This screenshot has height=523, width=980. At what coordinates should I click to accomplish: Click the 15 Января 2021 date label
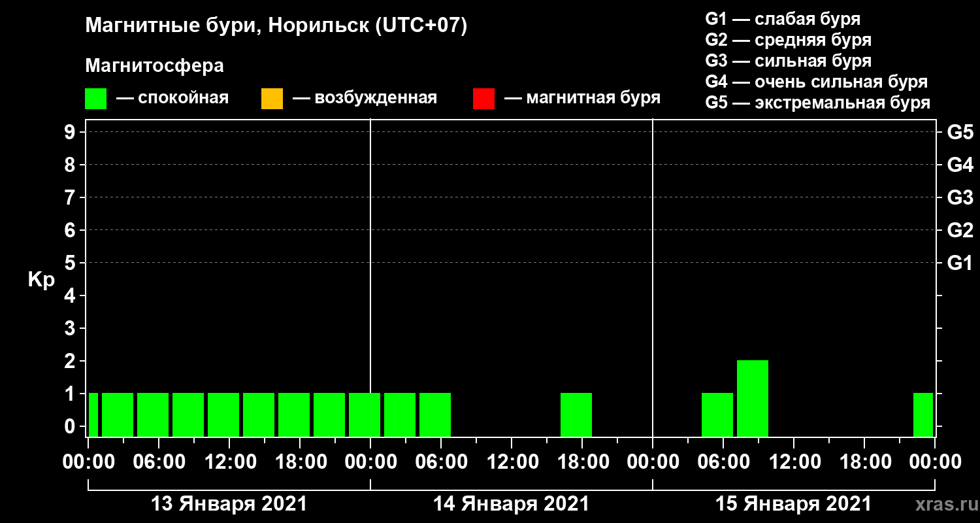click(x=793, y=504)
